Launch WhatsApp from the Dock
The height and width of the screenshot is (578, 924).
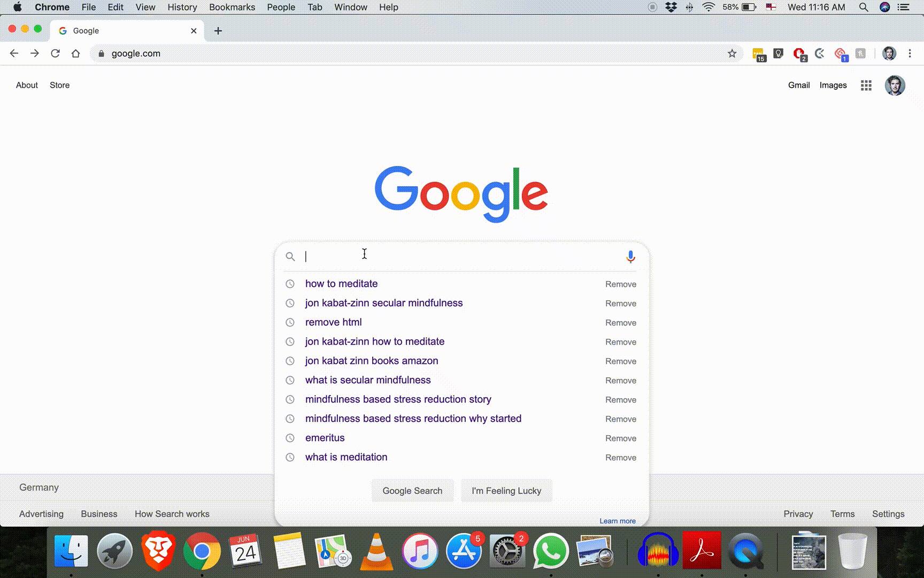[x=551, y=551]
